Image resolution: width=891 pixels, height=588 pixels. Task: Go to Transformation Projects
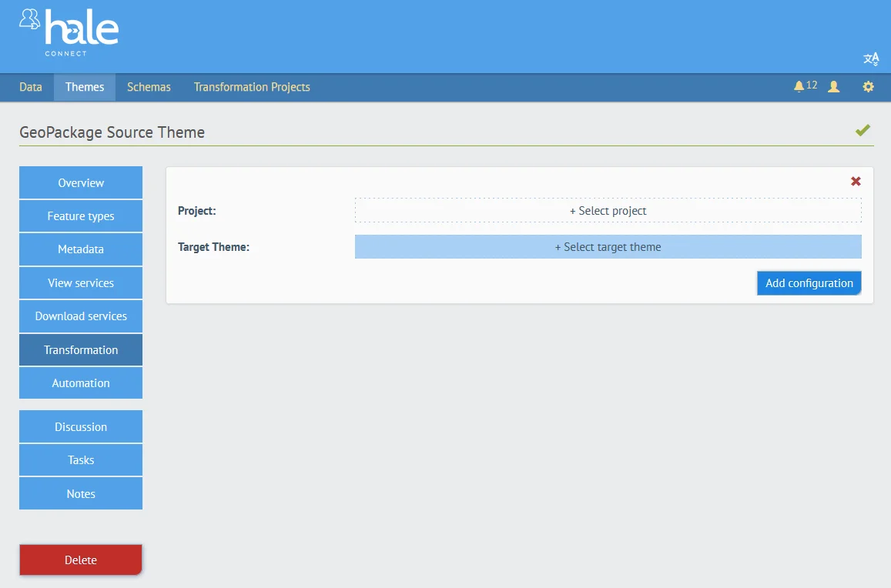(252, 86)
